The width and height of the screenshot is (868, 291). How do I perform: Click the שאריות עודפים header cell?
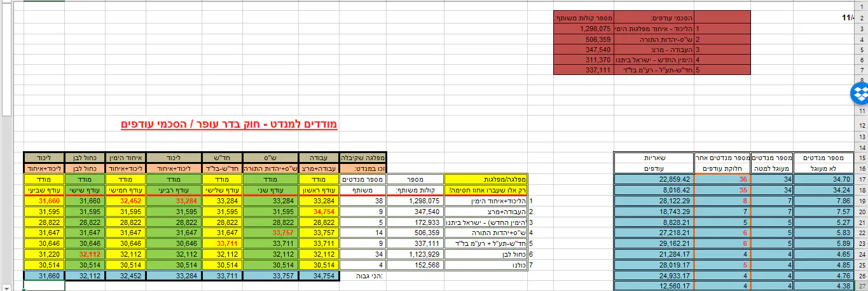654,163
